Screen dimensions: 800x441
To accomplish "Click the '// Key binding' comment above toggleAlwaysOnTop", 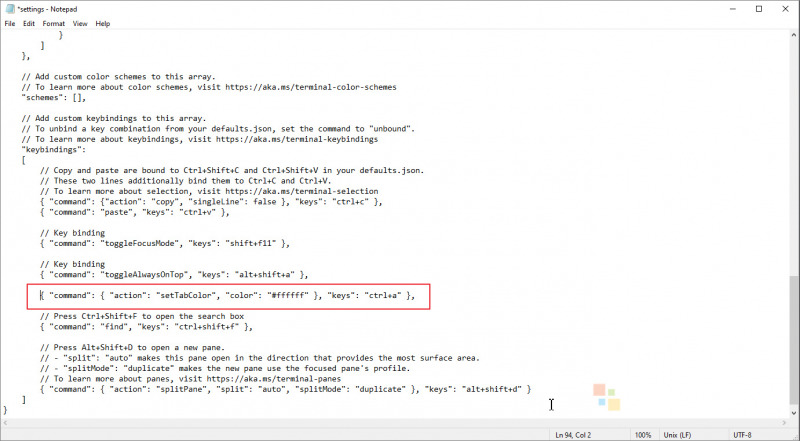I will [x=72, y=264].
